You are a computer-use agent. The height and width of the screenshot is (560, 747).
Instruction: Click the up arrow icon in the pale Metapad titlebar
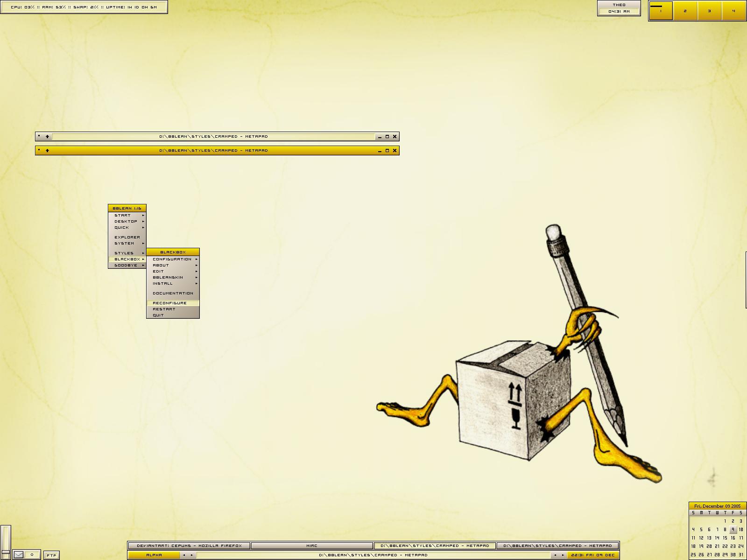[47, 137]
